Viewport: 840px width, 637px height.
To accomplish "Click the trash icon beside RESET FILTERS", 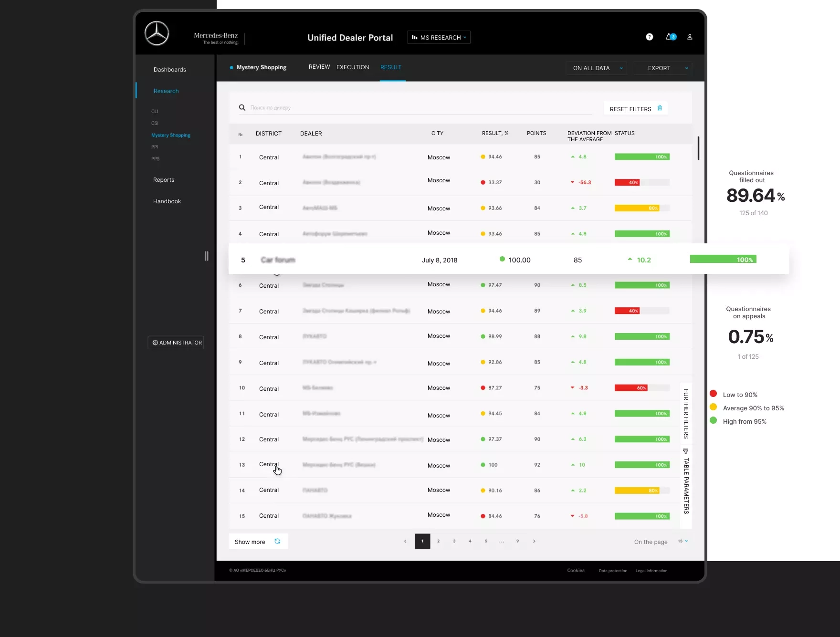I will point(660,108).
